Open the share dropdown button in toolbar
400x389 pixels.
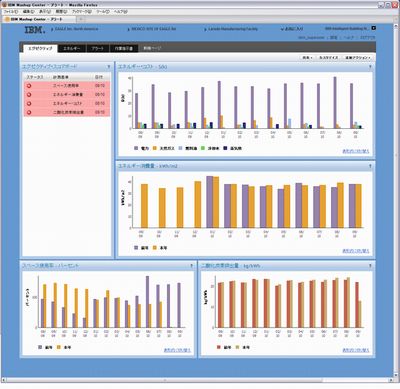tap(307, 58)
